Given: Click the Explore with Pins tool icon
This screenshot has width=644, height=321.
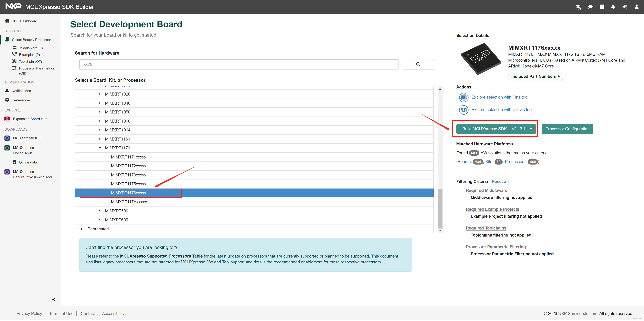Looking at the screenshot, I should (462, 97).
